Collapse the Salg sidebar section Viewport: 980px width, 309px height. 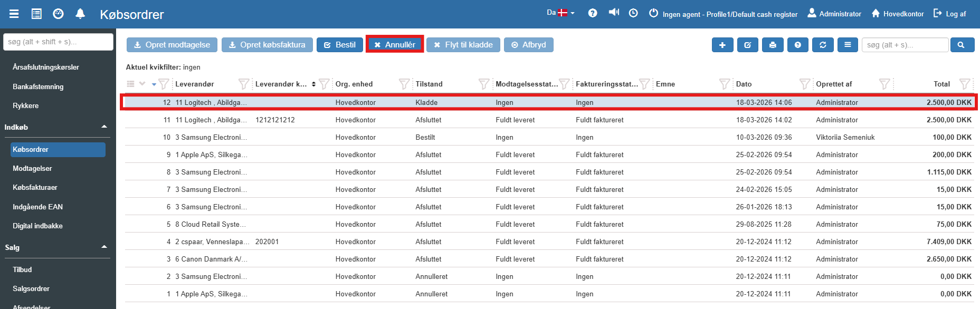pos(104,247)
